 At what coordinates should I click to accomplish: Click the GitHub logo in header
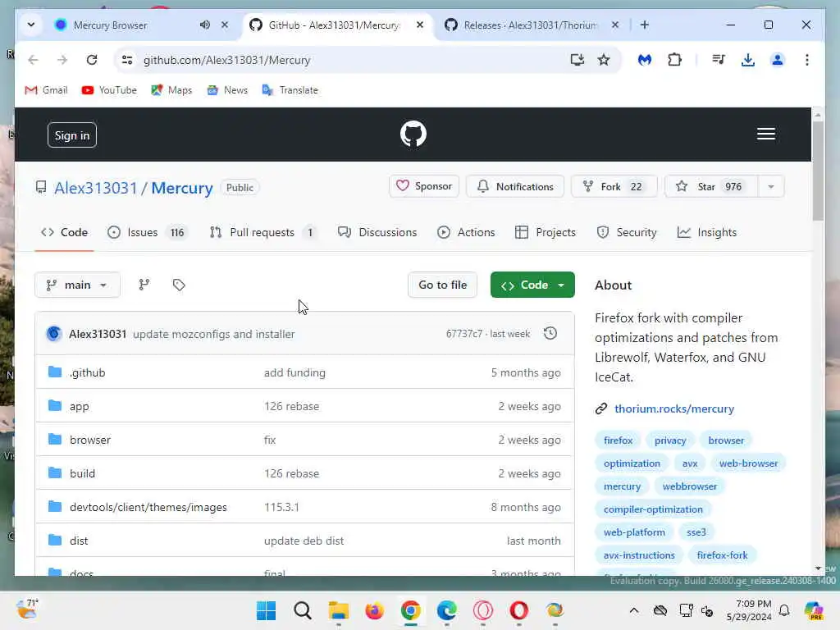click(x=413, y=134)
